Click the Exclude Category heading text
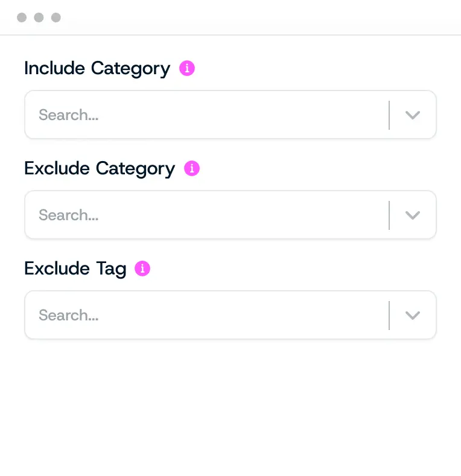This screenshot has height=476, width=461. pyautogui.click(x=100, y=168)
